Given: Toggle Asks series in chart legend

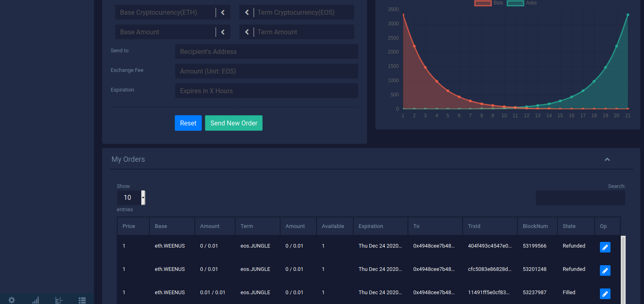Looking at the screenshot, I should (x=521, y=3).
